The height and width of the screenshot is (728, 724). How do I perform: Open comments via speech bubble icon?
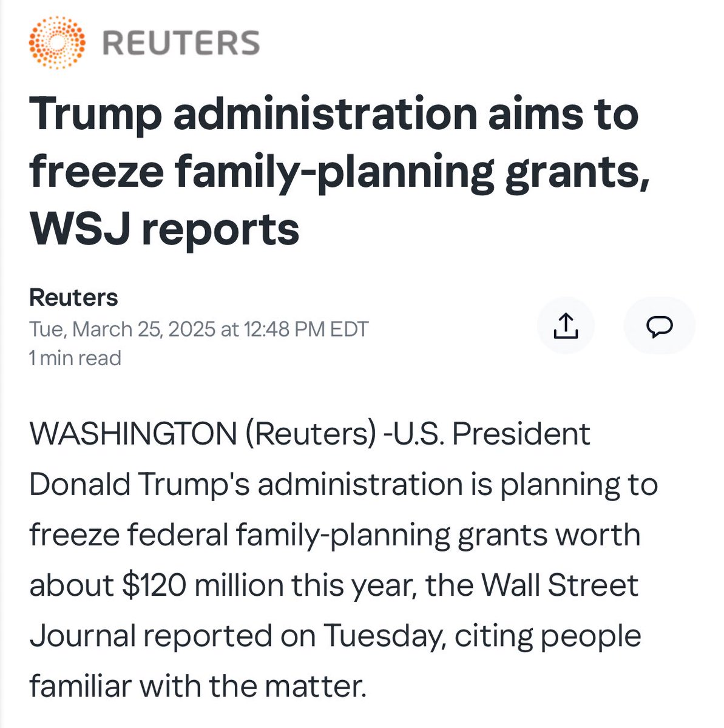(x=659, y=326)
